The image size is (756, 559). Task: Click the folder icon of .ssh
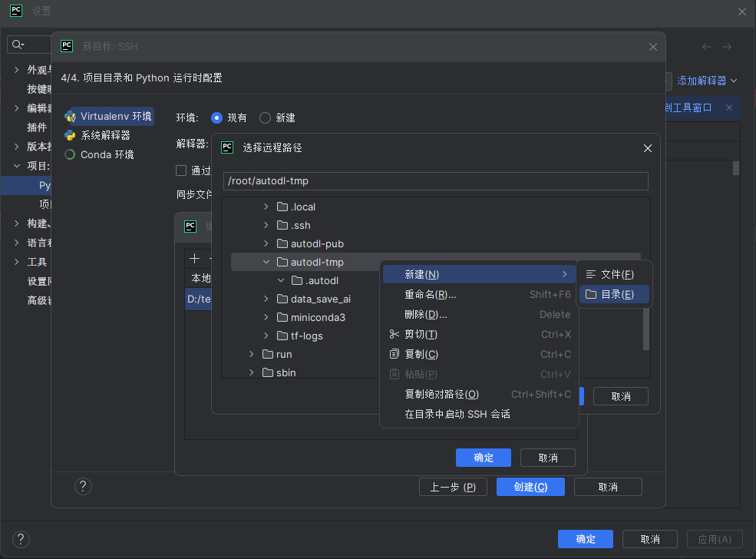(x=282, y=225)
